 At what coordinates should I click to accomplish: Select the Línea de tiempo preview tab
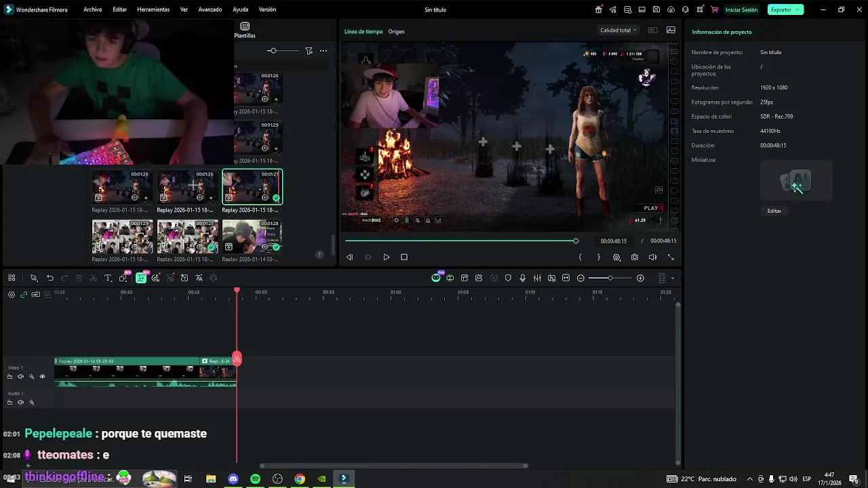363,31
